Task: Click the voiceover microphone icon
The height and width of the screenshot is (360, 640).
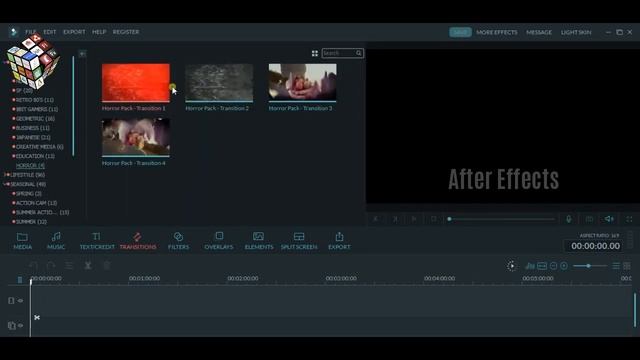Action: click(x=569, y=219)
